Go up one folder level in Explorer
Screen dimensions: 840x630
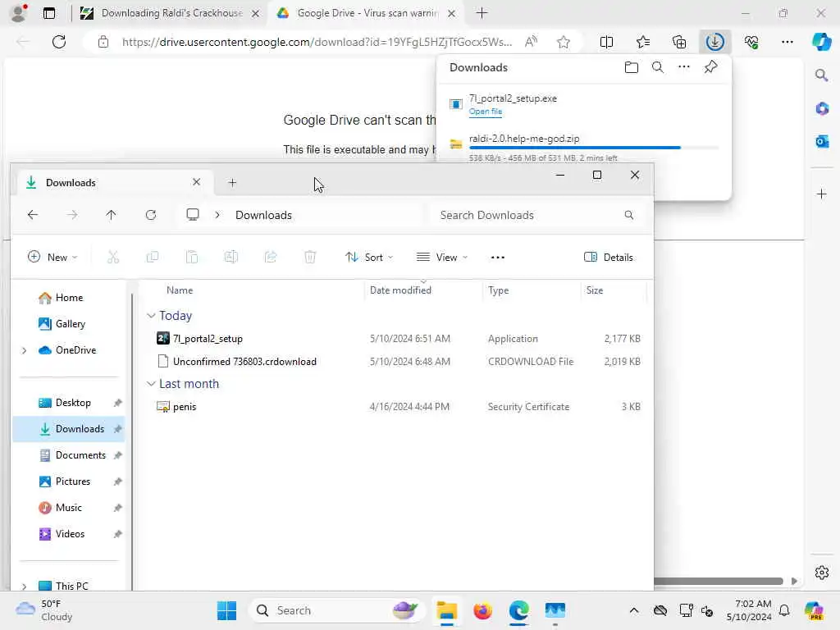pyautogui.click(x=111, y=215)
